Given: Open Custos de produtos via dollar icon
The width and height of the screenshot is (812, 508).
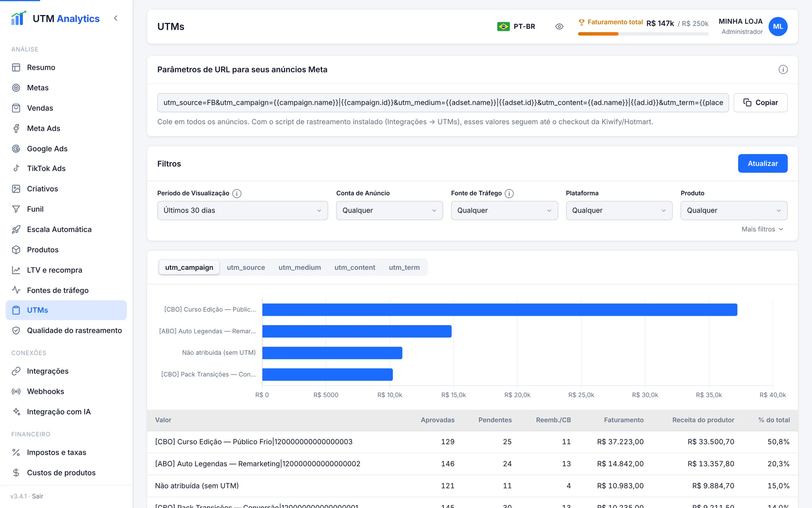Looking at the screenshot, I should 16,473.
